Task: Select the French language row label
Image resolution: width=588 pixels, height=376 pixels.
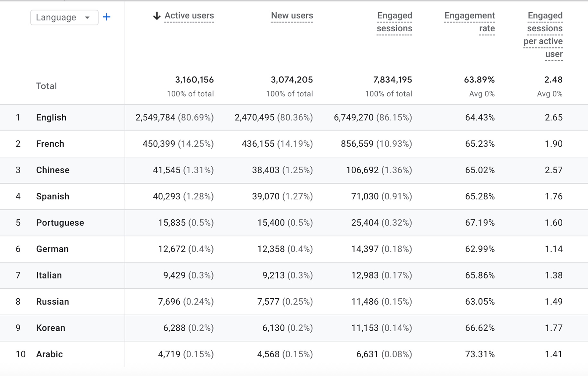Action: (50, 144)
